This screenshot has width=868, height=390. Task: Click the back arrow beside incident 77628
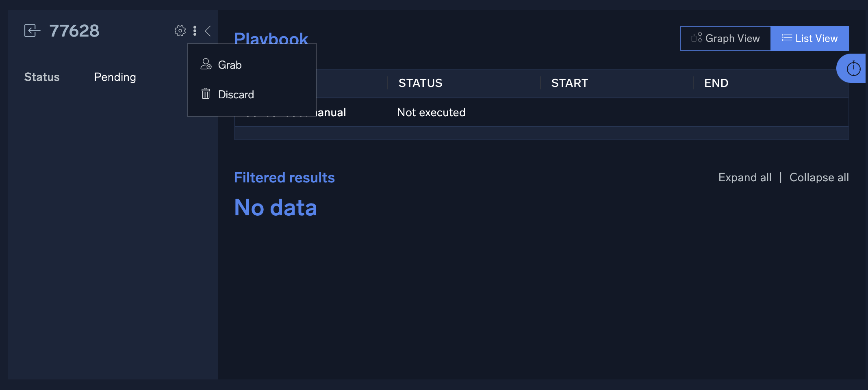[x=32, y=30]
